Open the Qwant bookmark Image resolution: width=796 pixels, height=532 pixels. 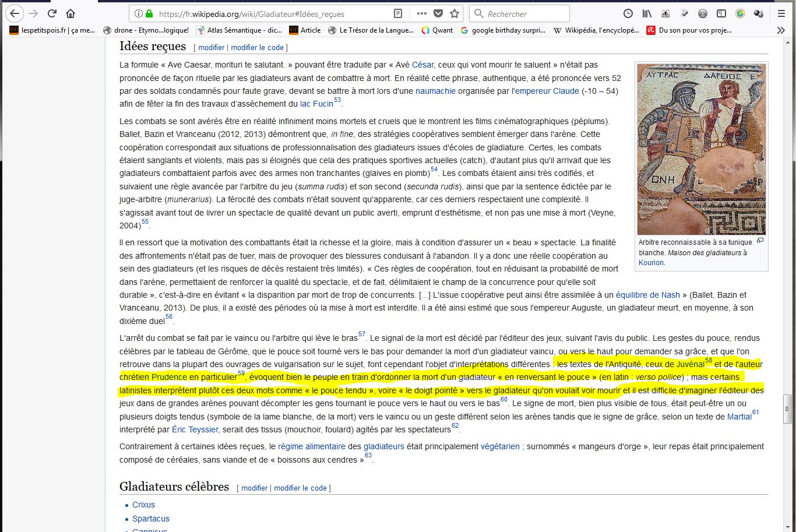[437, 30]
